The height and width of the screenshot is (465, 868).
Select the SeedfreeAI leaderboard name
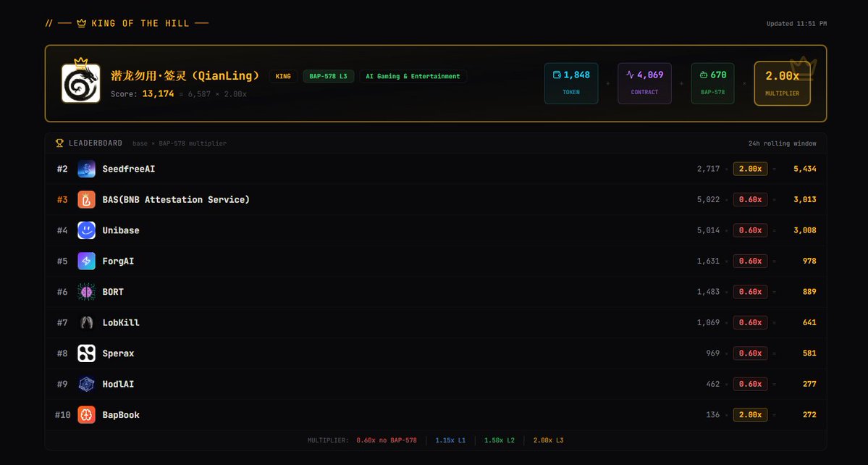[x=128, y=169]
